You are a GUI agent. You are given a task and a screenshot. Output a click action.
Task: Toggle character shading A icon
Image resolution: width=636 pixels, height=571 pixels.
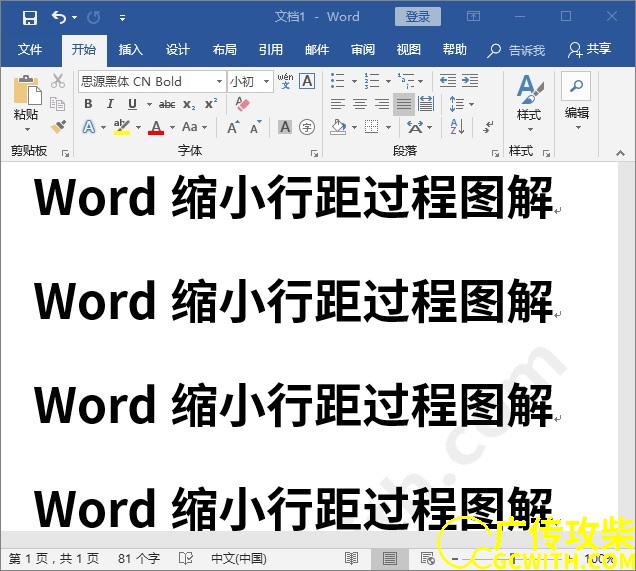click(285, 127)
